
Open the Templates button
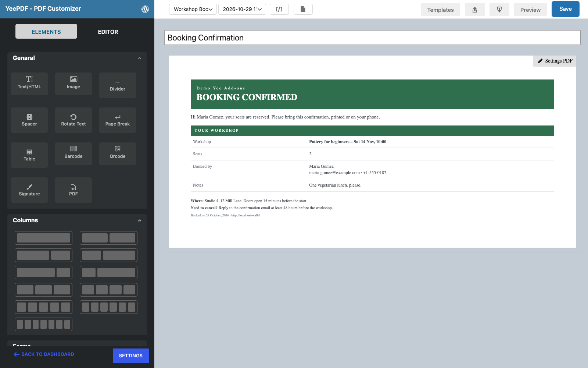441,10
